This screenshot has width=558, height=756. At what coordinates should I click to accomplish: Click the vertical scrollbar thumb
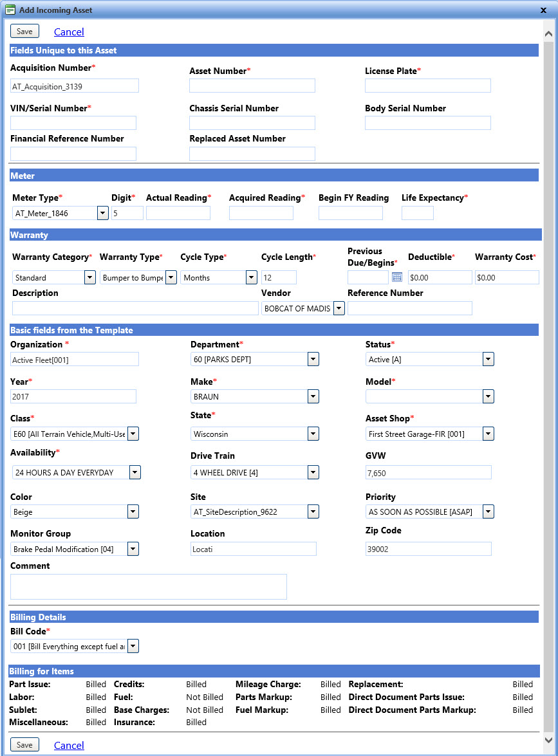click(x=548, y=387)
